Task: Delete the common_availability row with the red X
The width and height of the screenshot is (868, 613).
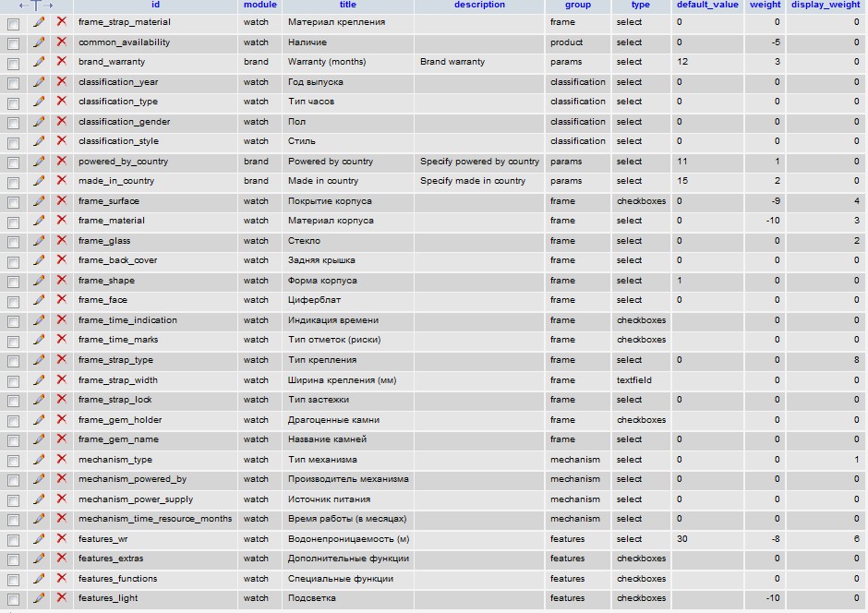Action: pos(62,42)
